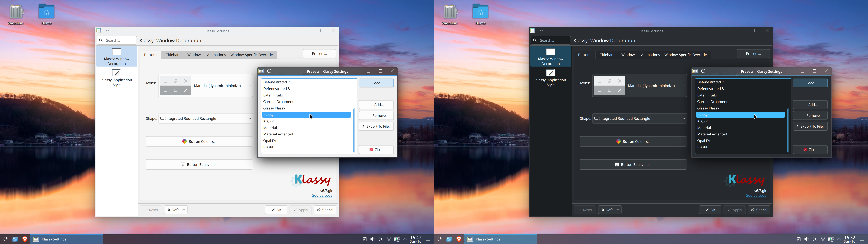This screenshot has width=868, height=244.
Task: Launch the file manager from the 16:47 panel
Action: tap(15, 239)
